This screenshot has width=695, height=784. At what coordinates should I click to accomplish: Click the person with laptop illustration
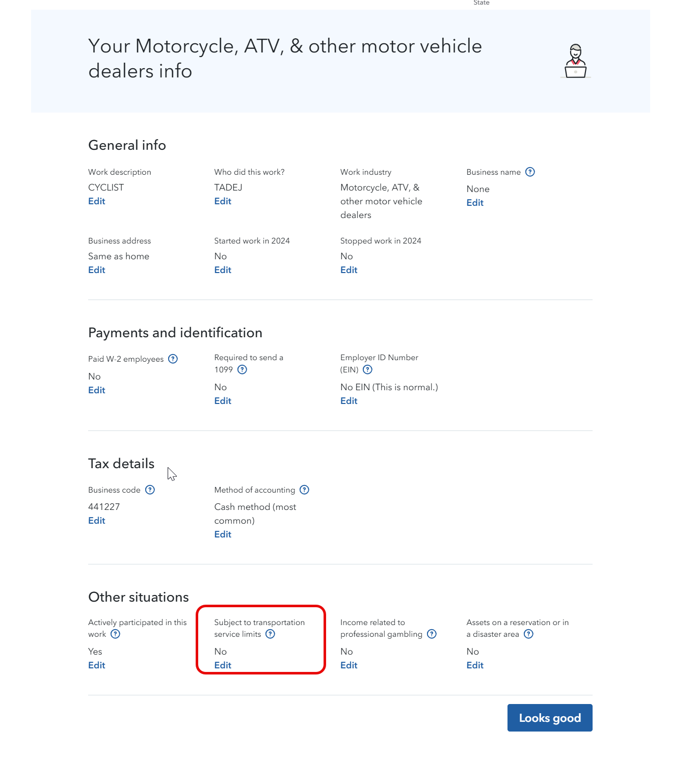point(576,61)
